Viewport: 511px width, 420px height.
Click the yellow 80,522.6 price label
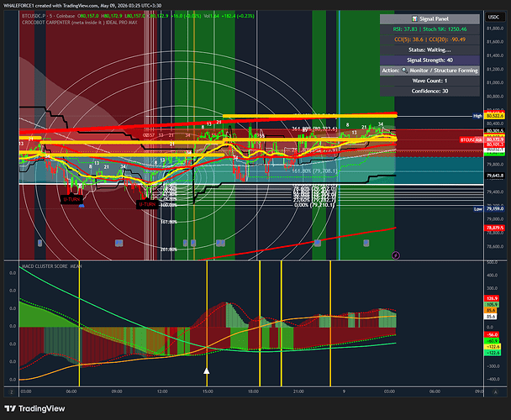coord(495,116)
